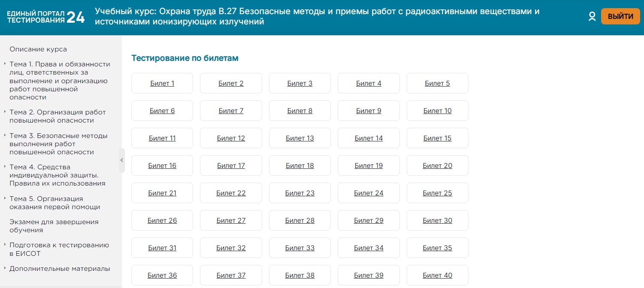Image resolution: width=644 pixels, height=288 pixels.
Task: Click the portal logo «Единый портал тестирования 24»
Action: (46, 17)
